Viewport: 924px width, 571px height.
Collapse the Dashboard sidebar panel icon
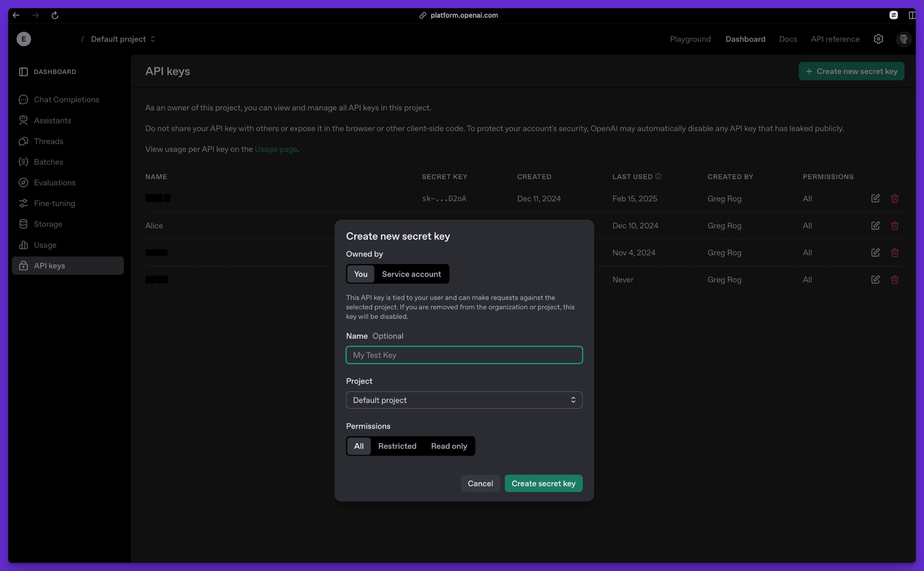(x=23, y=72)
